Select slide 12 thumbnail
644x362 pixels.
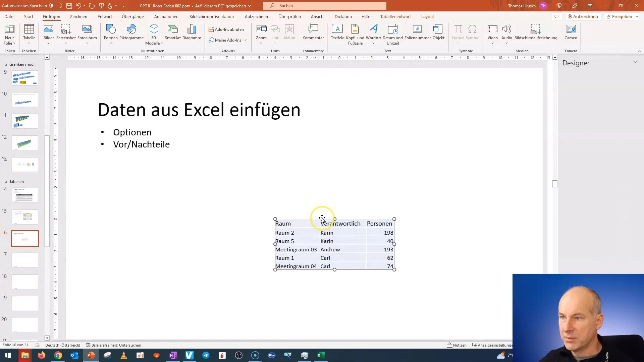click(25, 143)
